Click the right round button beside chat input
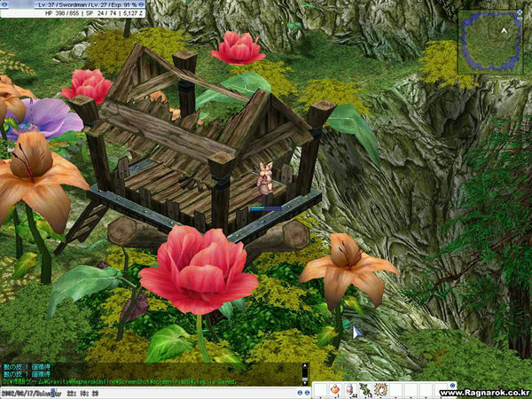 (307, 393)
